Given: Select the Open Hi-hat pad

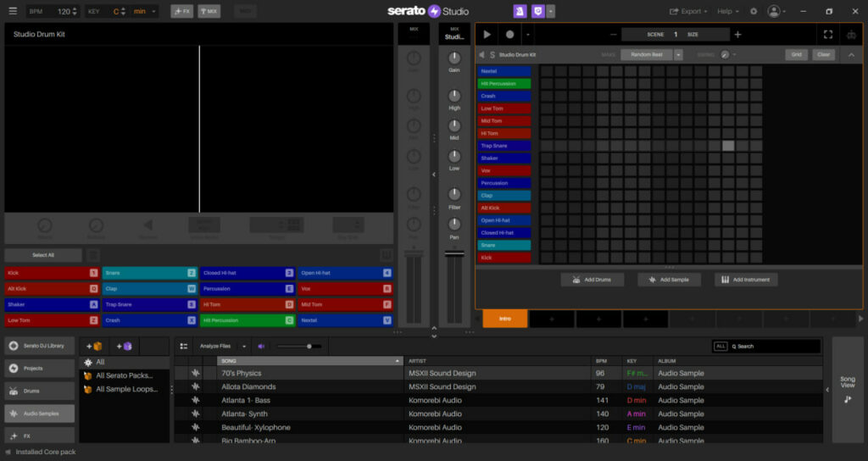Looking at the screenshot, I should point(345,273).
